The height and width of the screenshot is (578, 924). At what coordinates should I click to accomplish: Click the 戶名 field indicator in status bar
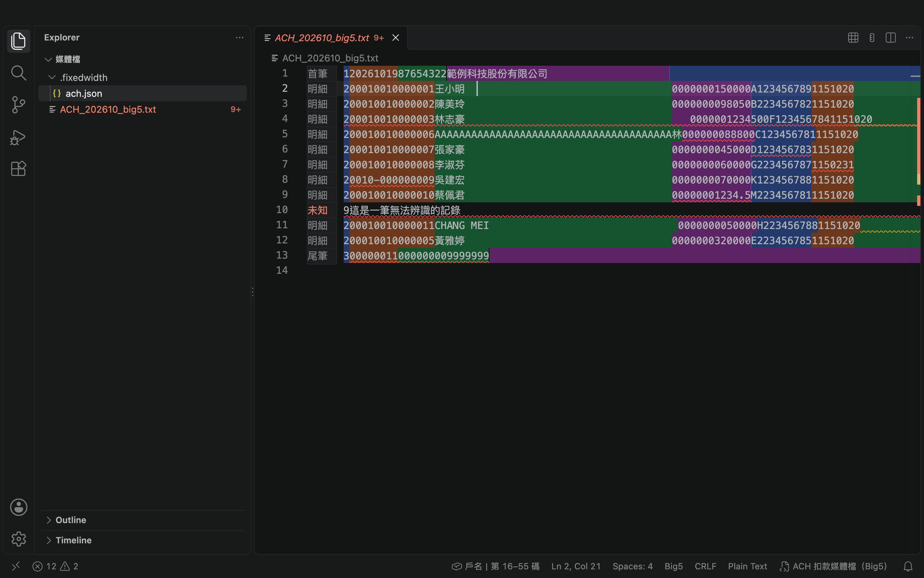pos(495,566)
